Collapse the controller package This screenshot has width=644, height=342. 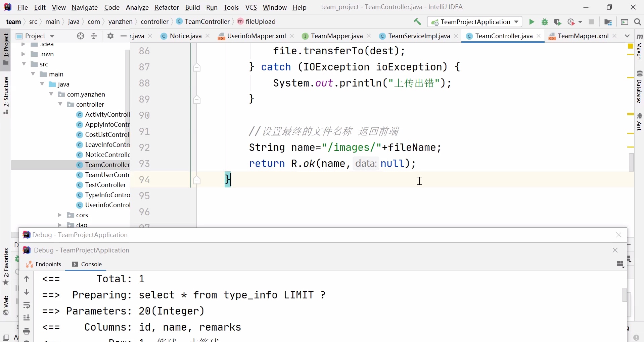point(60,104)
